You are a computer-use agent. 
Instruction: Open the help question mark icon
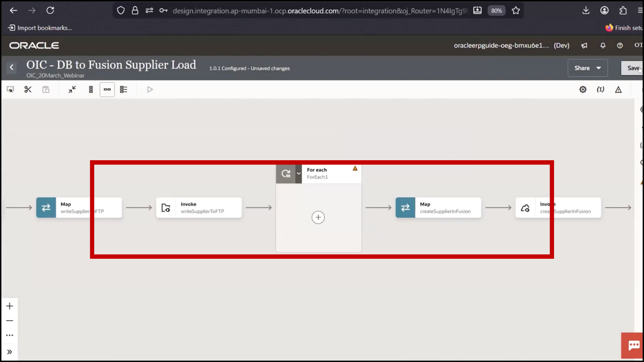pos(620,45)
